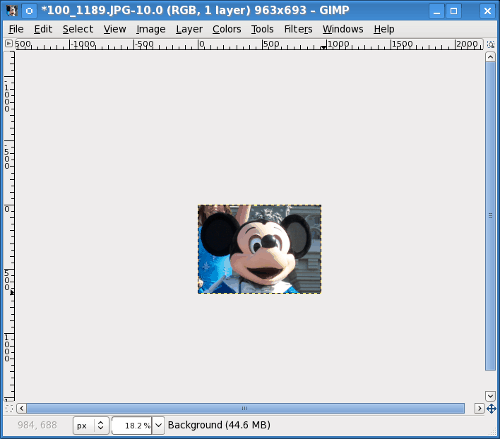Click the GIMP window icon in title bar
The image size is (500, 439).
12,11
